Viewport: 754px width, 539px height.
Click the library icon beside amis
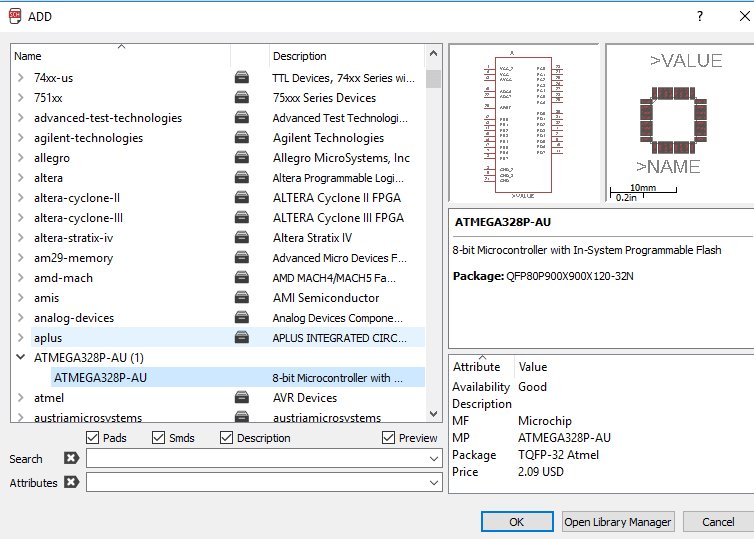click(241, 298)
